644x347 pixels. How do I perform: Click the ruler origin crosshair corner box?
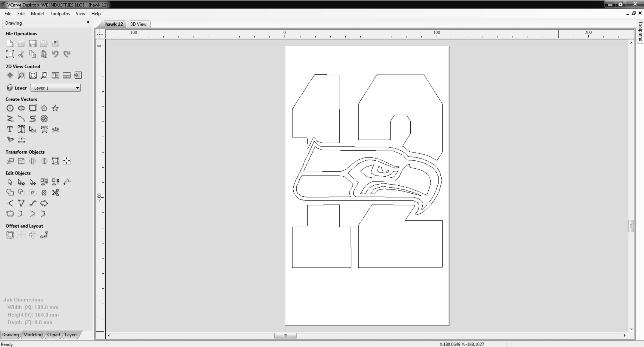pyautogui.click(x=100, y=34)
